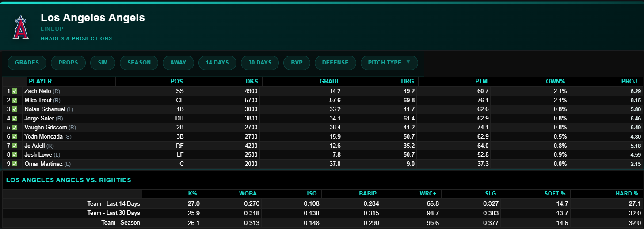Select player name Omar Martinez
This screenshot has height=229, width=644.
point(43,164)
